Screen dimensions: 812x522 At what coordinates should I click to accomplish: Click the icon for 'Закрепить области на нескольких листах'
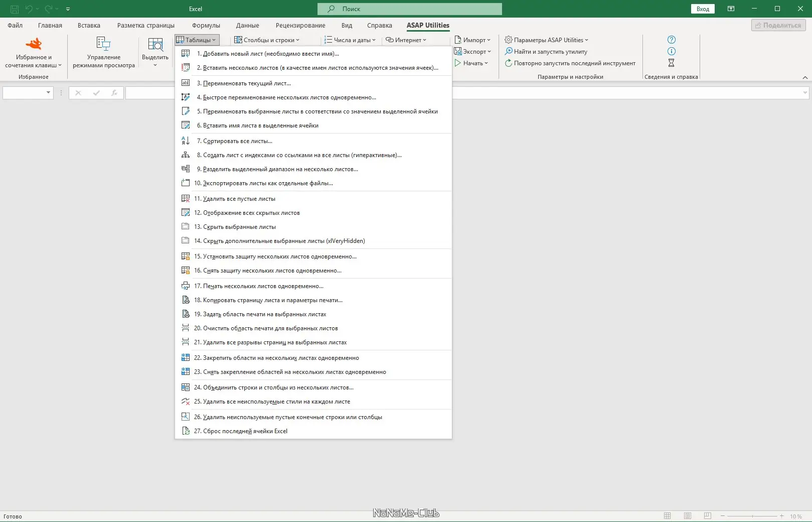[186, 357]
